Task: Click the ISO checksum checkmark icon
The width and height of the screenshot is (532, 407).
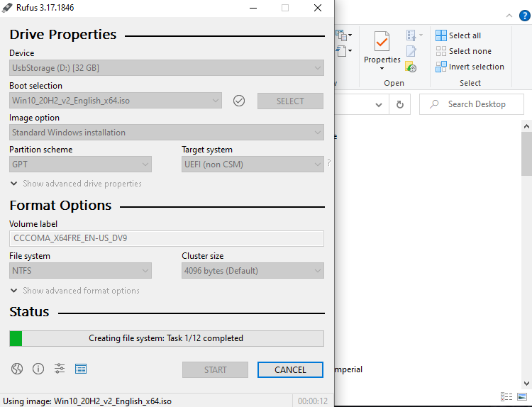Action: pyautogui.click(x=239, y=101)
